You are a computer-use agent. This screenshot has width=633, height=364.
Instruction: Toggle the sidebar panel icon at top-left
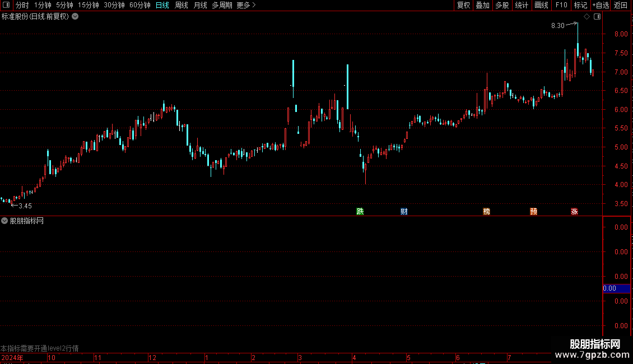pyautogui.click(x=6, y=5)
